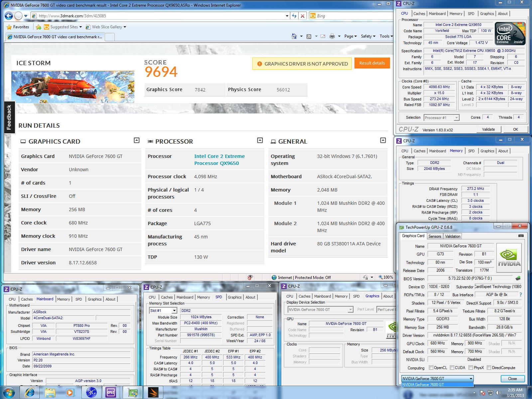Click the Home icon in IE command bar

294,36
